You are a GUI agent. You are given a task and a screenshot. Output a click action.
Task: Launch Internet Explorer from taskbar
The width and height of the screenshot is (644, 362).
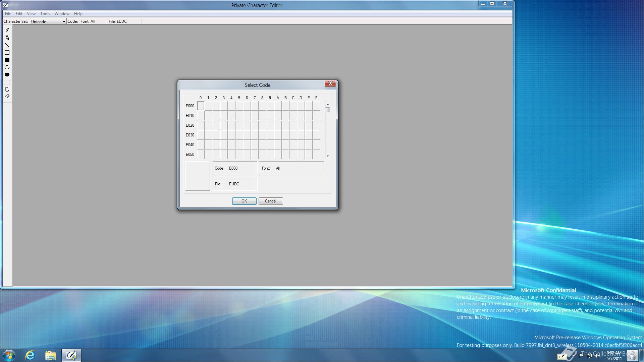pos(30,355)
